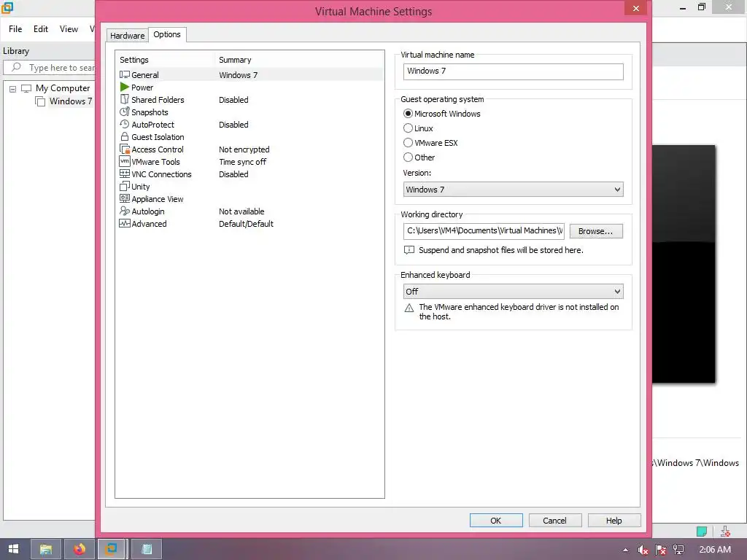Viewport: 747px width, 560px height.
Task: Switch to the Options tab
Action: tap(167, 34)
